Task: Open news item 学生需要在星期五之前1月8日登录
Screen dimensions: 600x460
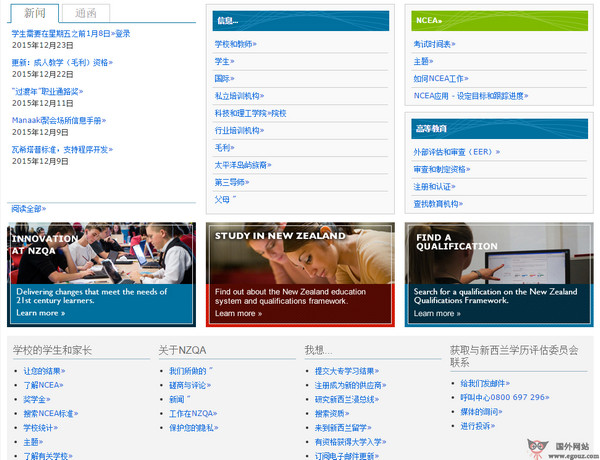Action: tap(71, 34)
